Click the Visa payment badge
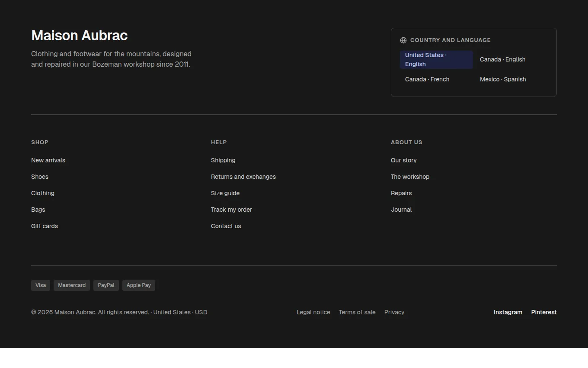Viewport: 588px width, 368px height. pyautogui.click(x=41, y=285)
